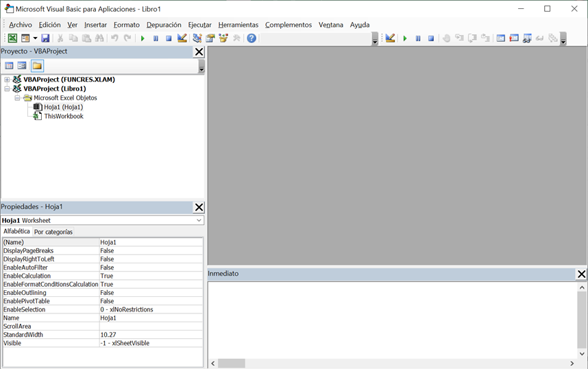Select the EnableCalculation property row
Image resolution: width=588 pixels, height=369 pixels.
103,276
